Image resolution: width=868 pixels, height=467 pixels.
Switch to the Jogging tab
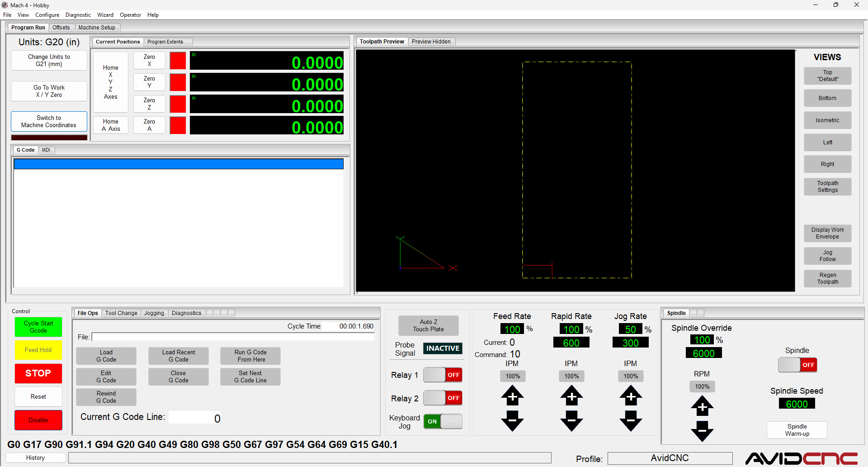tap(154, 313)
